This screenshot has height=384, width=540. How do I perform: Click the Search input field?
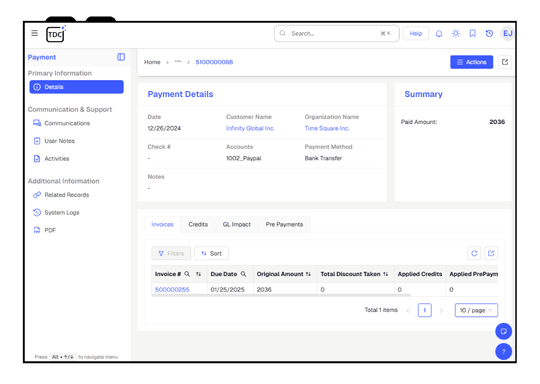[336, 33]
